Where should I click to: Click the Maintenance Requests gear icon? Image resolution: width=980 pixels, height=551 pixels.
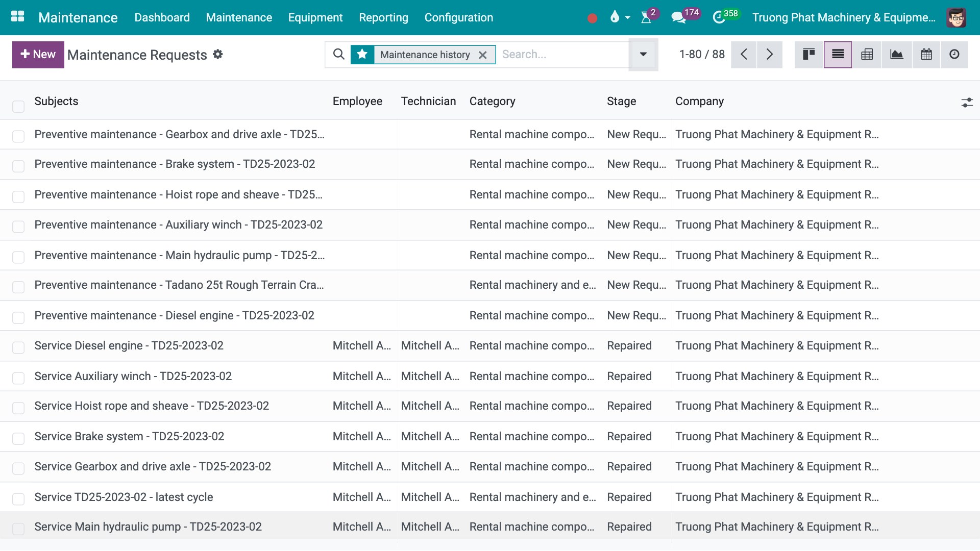tap(218, 54)
